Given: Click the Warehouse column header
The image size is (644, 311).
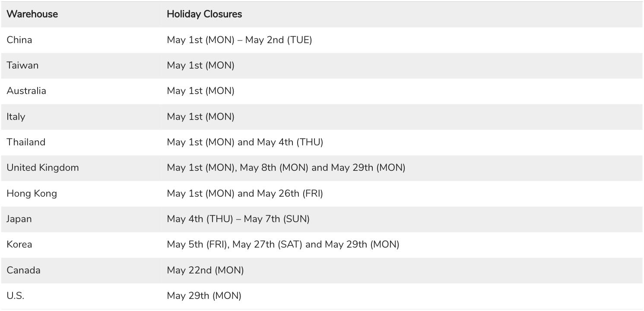Looking at the screenshot, I should (x=32, y=14).
